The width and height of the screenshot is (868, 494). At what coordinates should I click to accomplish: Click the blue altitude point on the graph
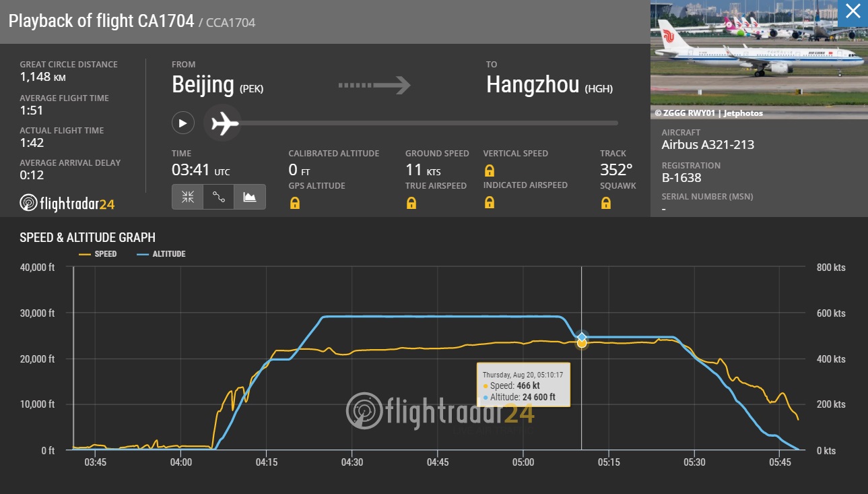tap(582, 337)
